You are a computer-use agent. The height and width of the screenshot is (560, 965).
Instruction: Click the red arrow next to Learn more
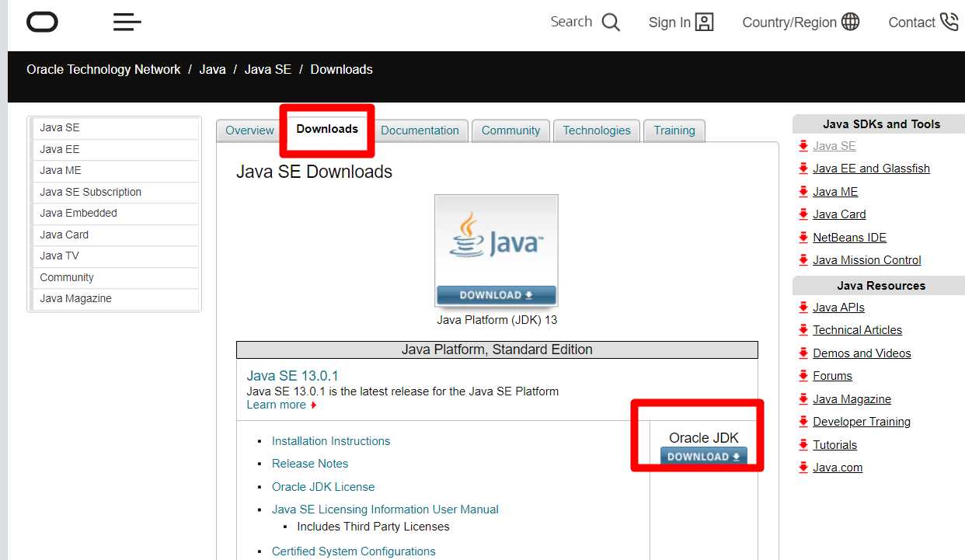313,405
